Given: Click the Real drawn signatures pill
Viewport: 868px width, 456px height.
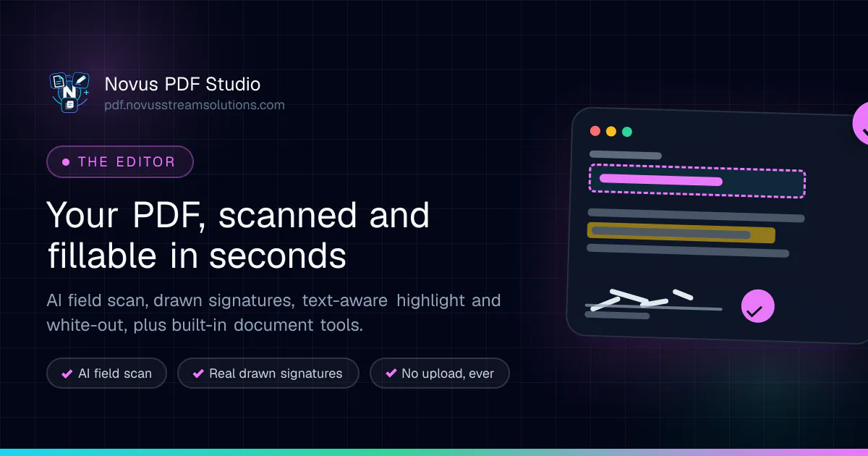Looking at the screenshot, I should click(268, 373).
